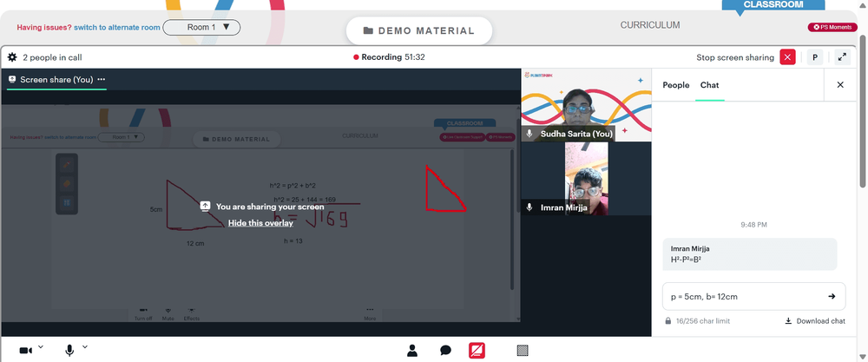
Task: Click third blue tool in whiteboard toolbar
Action: (x=67, y=202)
